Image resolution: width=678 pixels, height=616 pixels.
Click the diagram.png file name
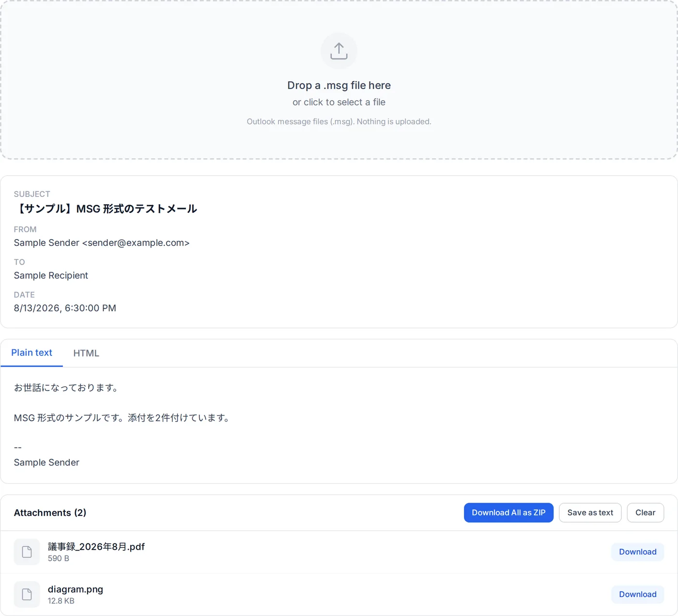76,589
